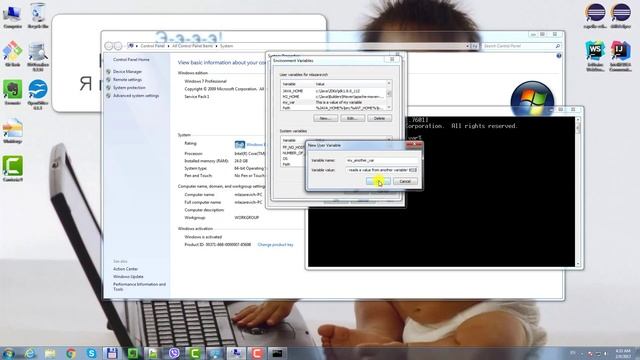This screenshot has height=360, width=640.
Task: Switch to the green Camtasia taskbar item
Action: point(195,353)
